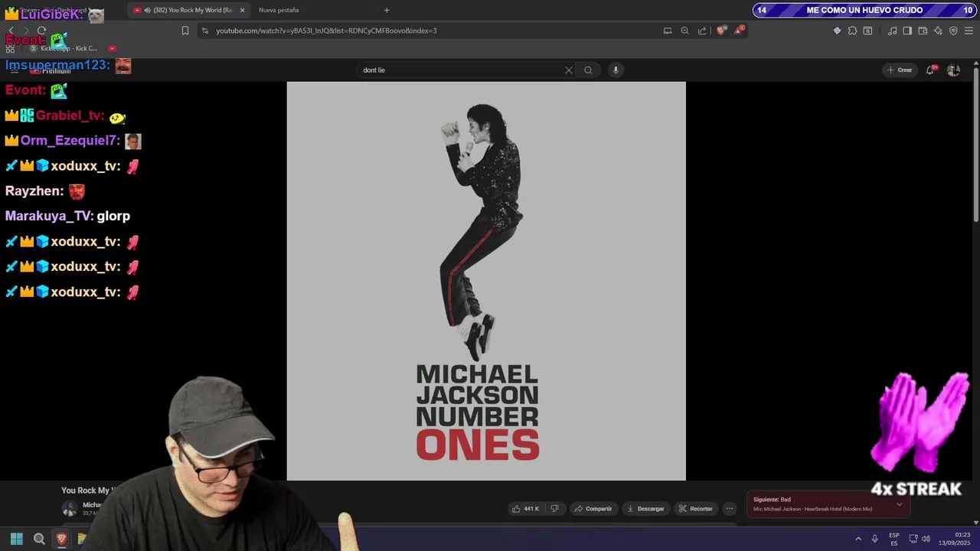The width and height of the screenshot is (980, 551).
Task: Bookmark this page in the address bar
Action: pos(185,31)
